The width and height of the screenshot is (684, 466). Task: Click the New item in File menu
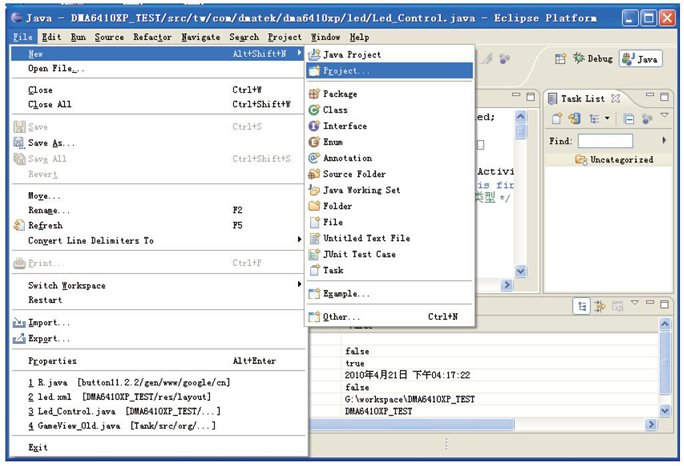[x=157, y=54]
